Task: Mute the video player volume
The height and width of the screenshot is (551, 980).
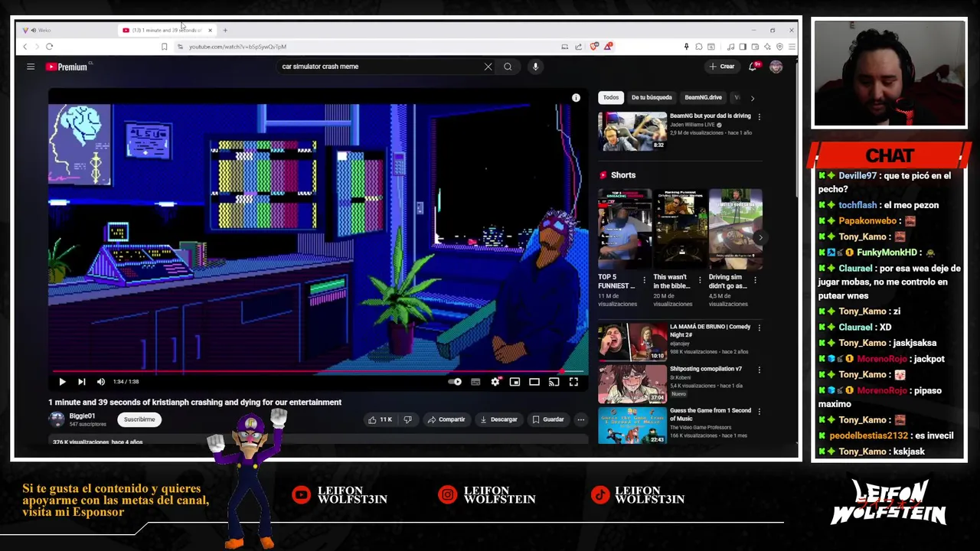Action: pyautogui.click(x=100, y=381)
